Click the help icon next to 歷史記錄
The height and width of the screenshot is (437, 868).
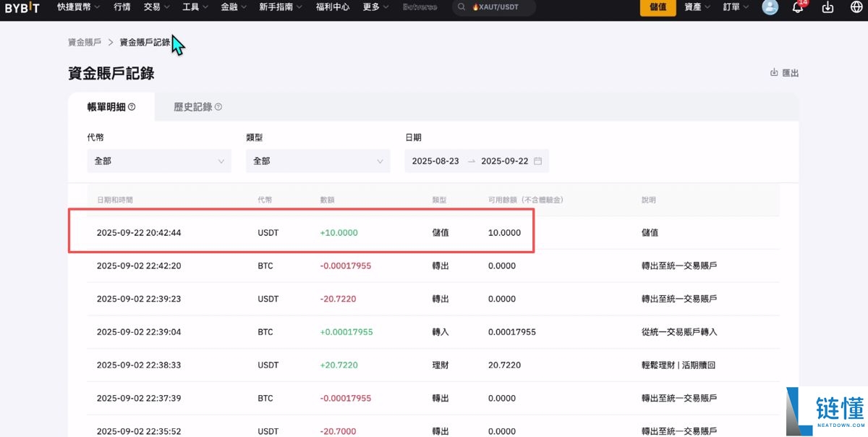tap(218, 106)
